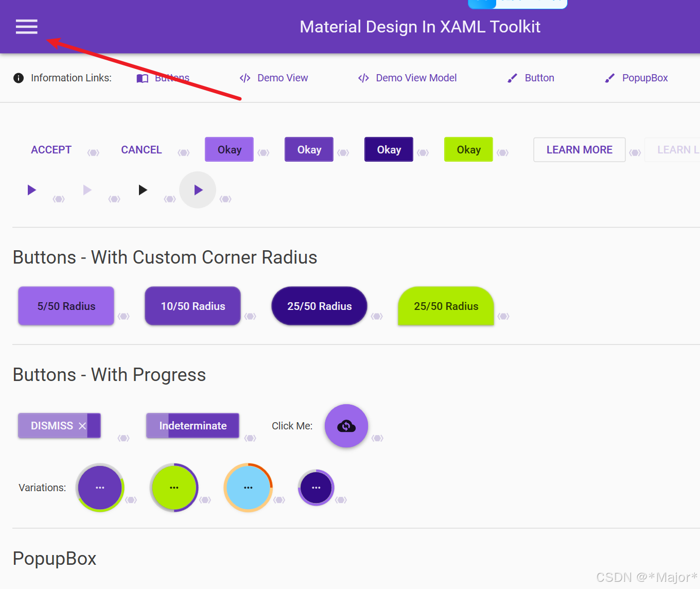Open the Button style link
This screenshot has height=589, width=700.
[531, 78]
